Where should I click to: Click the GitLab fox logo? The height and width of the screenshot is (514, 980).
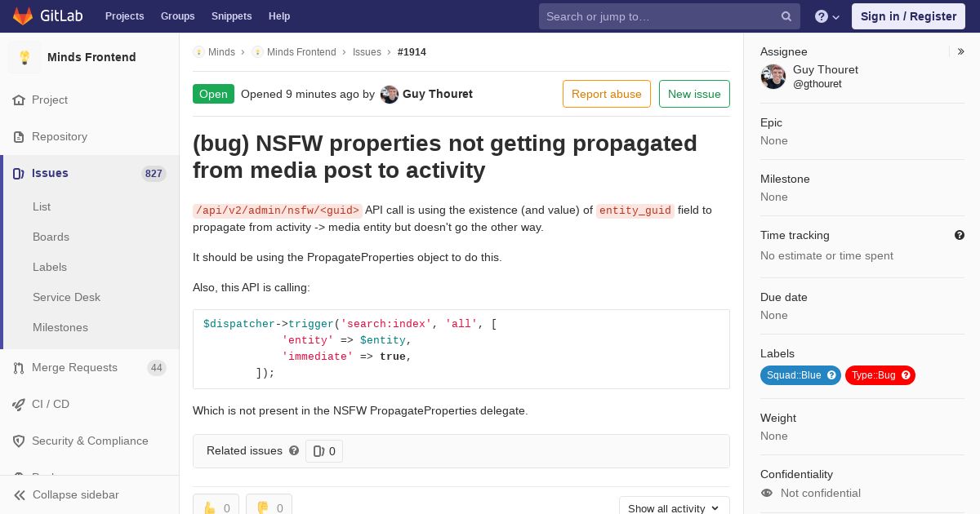coord(23,16)
